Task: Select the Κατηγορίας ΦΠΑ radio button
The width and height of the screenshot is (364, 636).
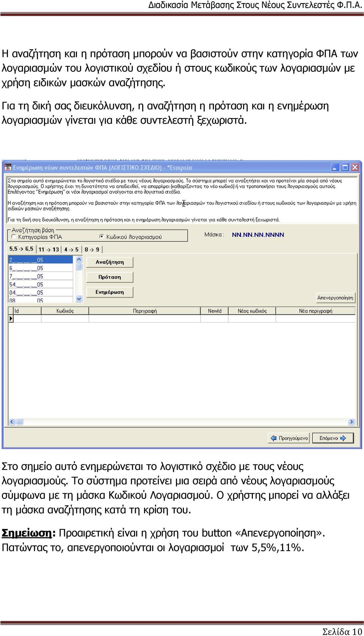Action: click(14, 237)
